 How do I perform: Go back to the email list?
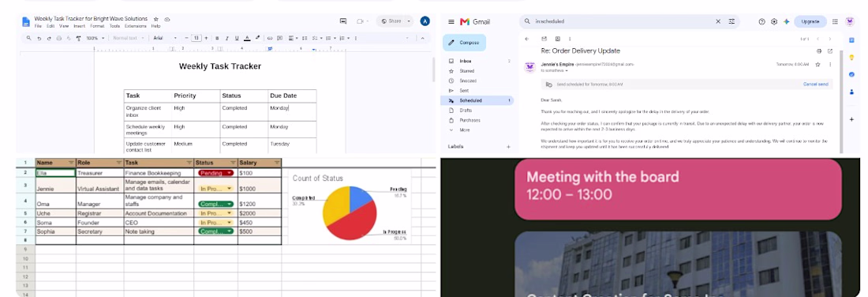526,39
